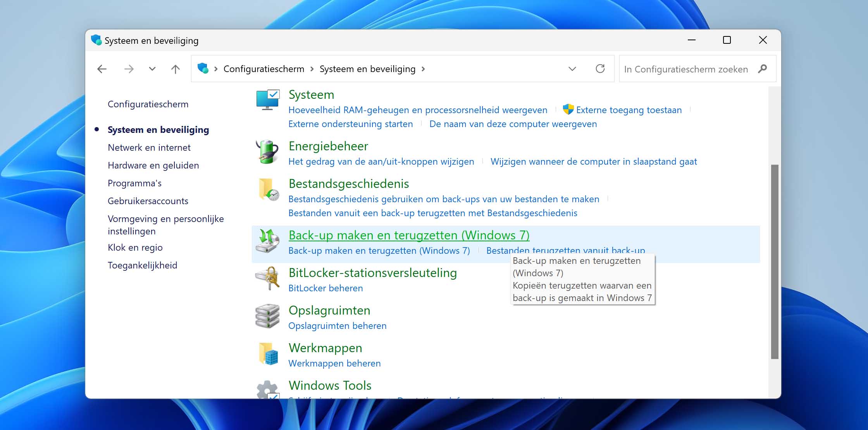This screenshot has height=430, width=868.
Task: Click the vertical scrollbar thumb
Action: [x=775, y=262]
